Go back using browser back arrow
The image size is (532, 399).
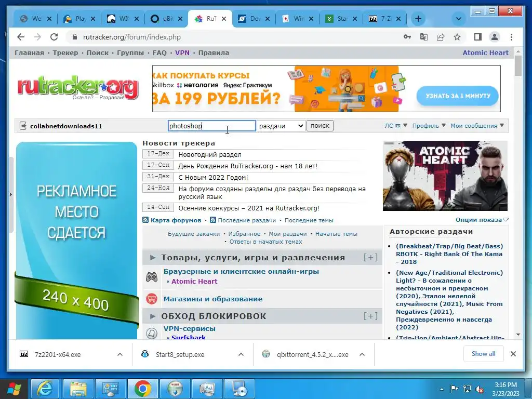point(21,37)
